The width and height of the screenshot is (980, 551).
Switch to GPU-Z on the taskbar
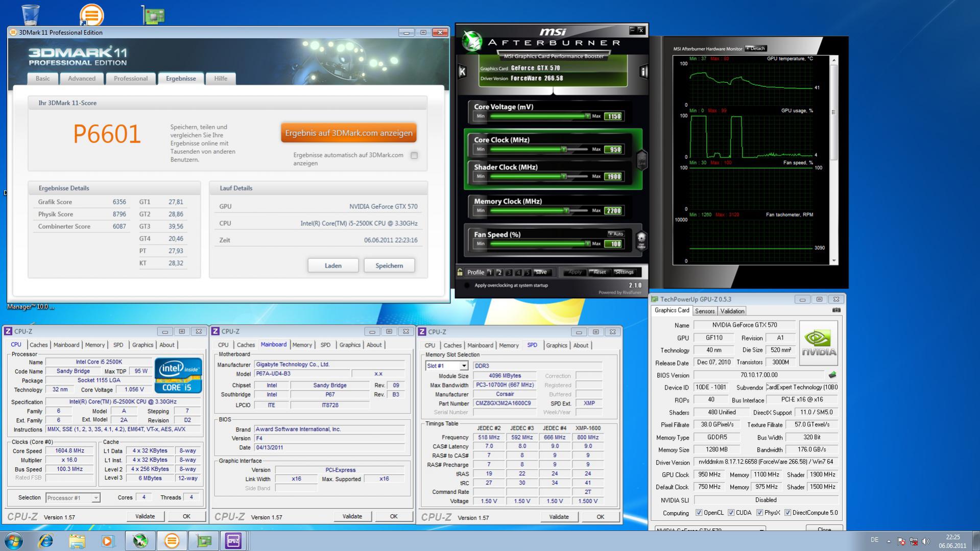[x=203, y=540]
